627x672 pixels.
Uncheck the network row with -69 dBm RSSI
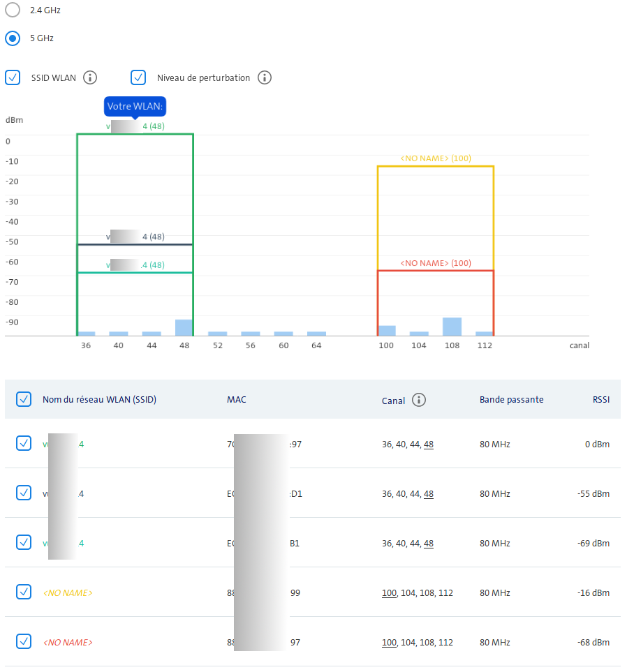point(24,542)
